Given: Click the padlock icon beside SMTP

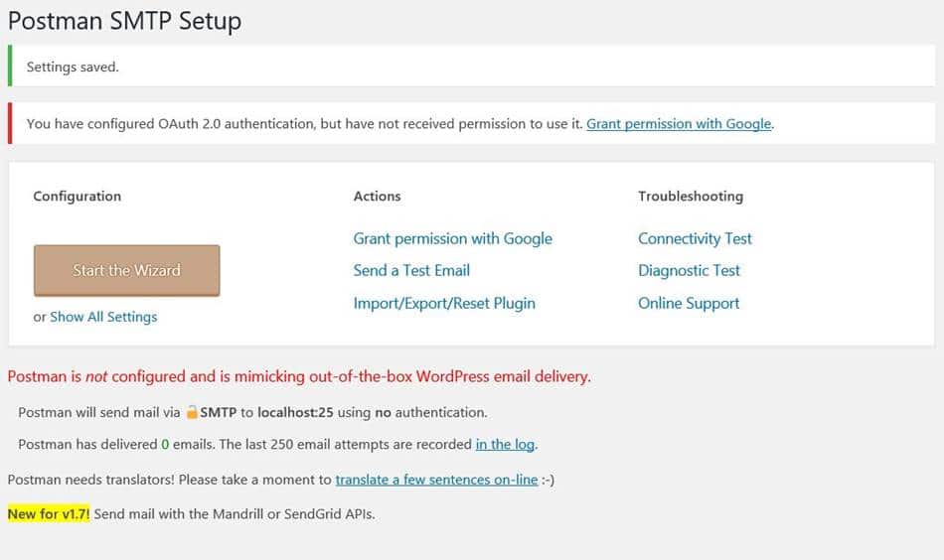Looking at the screenshot, I should coord(192,412).
